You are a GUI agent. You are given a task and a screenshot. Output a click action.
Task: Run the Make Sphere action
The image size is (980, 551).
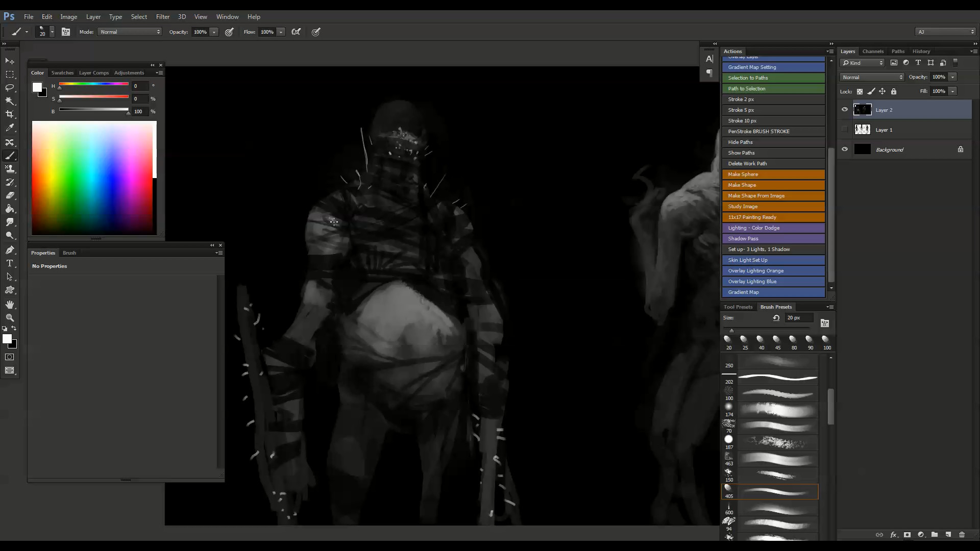(x=773, y=174)
